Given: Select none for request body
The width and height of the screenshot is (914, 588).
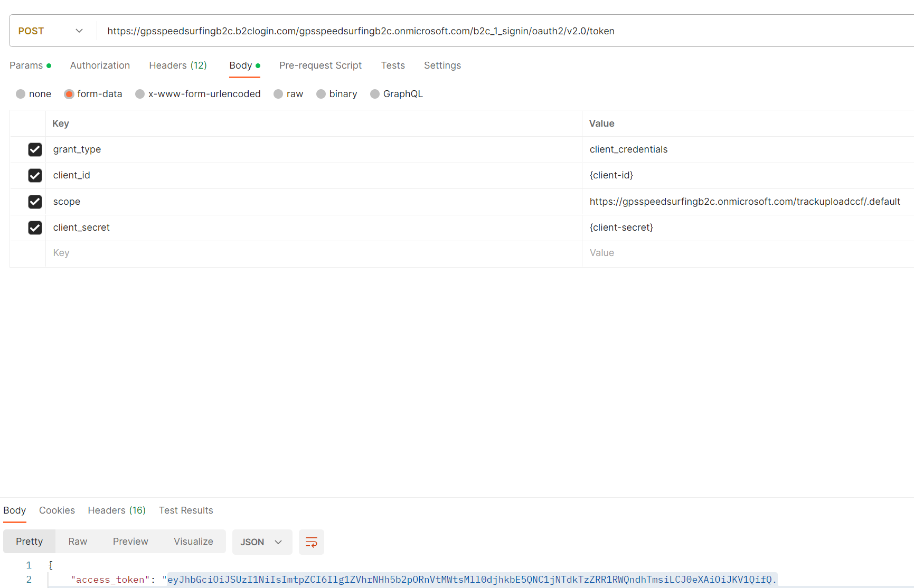Looking at the screenshot, I should click(x=33, y=93).
